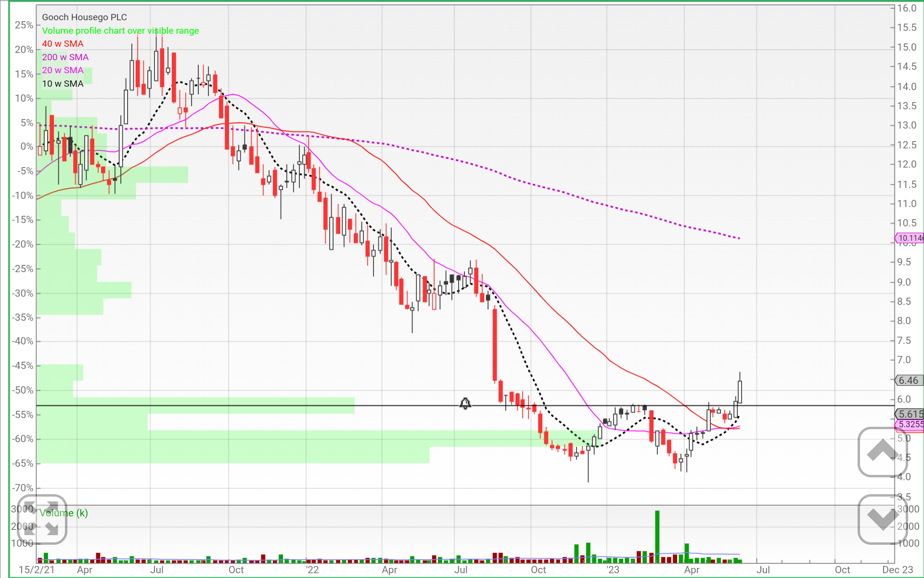Tap the down chevron button

(x=883, y=519)
